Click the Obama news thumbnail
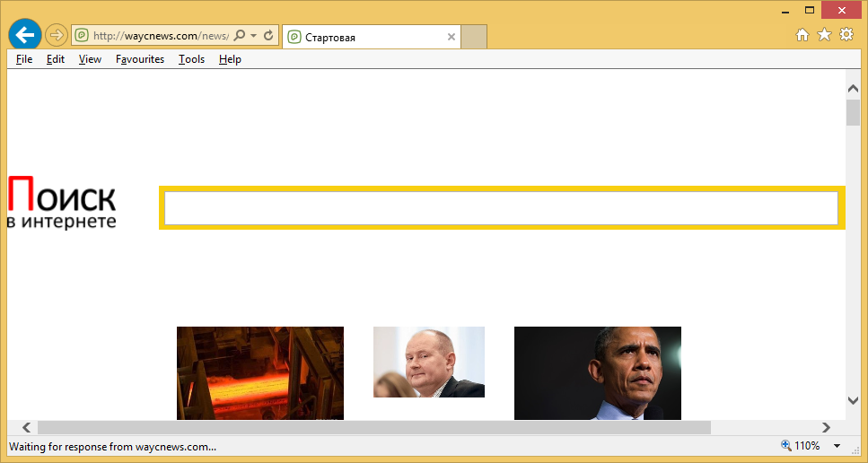 [597, 372]
